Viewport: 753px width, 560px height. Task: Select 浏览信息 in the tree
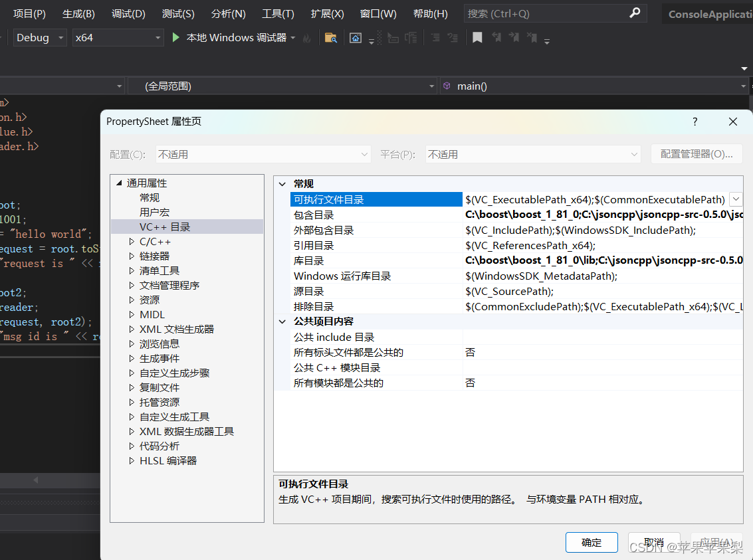coord(160,344)
